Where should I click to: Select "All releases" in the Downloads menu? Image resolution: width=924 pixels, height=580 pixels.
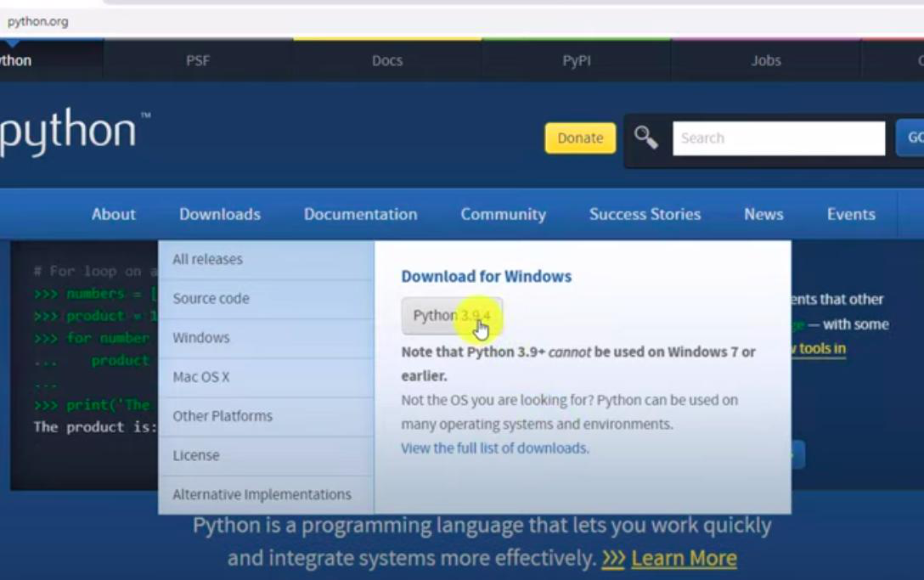pos(208,259)
